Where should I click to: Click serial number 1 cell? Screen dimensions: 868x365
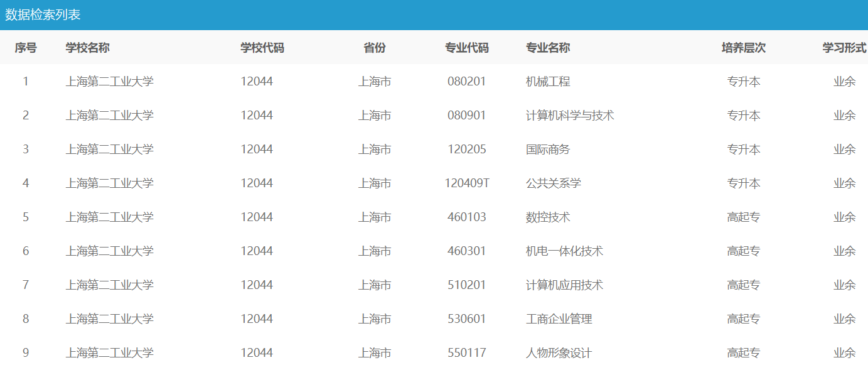tap(26, 81)
